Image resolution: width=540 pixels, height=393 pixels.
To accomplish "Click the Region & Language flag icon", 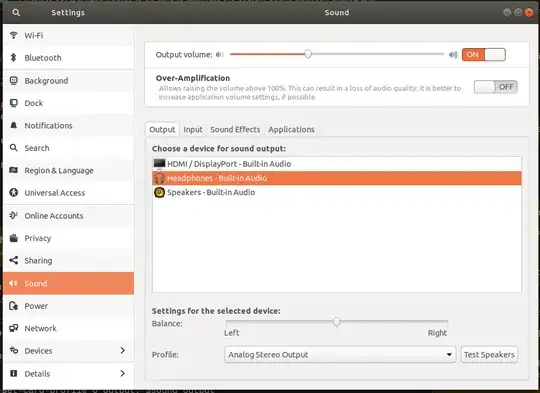I will [13, 170].
